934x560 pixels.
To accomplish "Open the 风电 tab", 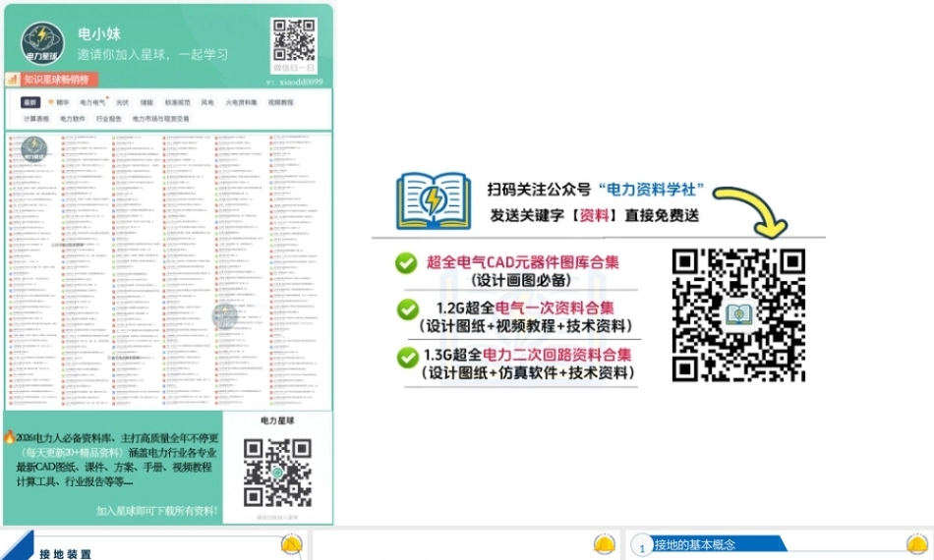I will pos(206,102).
